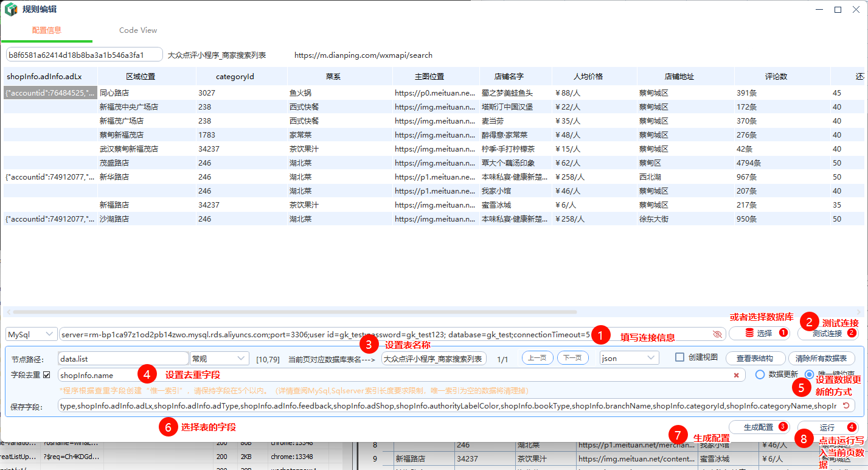Open the MySql database type dropdown
The height and width of the screenshot is (470, 868).
tap(30, 334)
